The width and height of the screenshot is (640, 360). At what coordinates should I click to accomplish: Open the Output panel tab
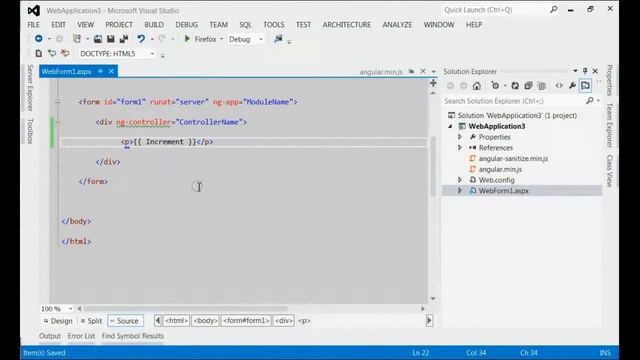50,336
